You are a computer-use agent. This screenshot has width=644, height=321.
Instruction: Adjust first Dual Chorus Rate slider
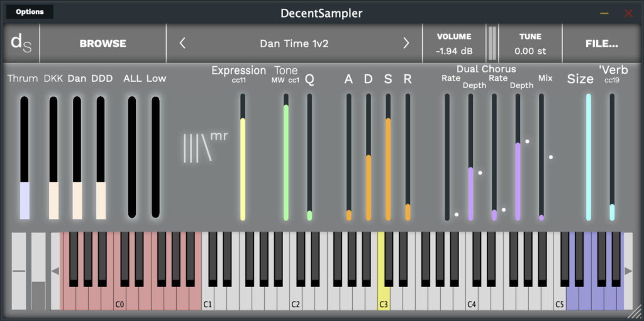point(447,157)
